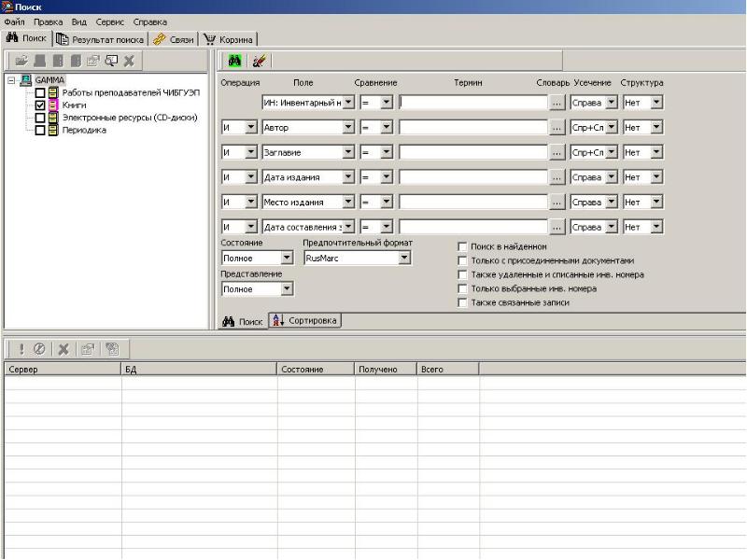
Task: Click the exclamation mark icon in lower toolbar
Action: tap(21, 349)
